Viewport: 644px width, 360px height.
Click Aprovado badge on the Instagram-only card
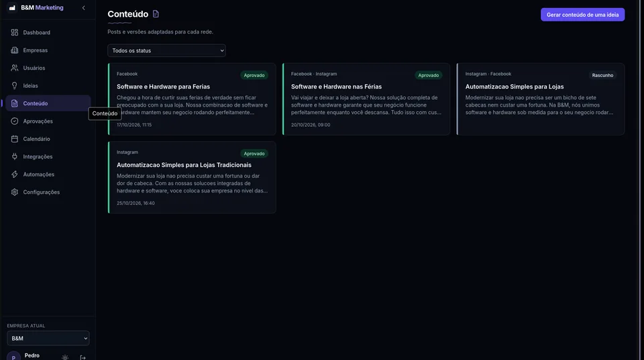(x=254, y=154)
